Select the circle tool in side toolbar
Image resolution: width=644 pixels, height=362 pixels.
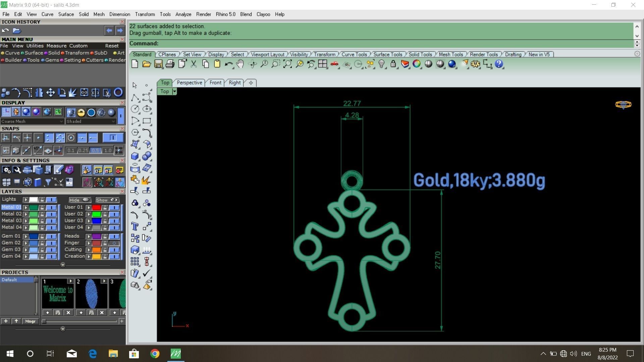tap(135, 109)
